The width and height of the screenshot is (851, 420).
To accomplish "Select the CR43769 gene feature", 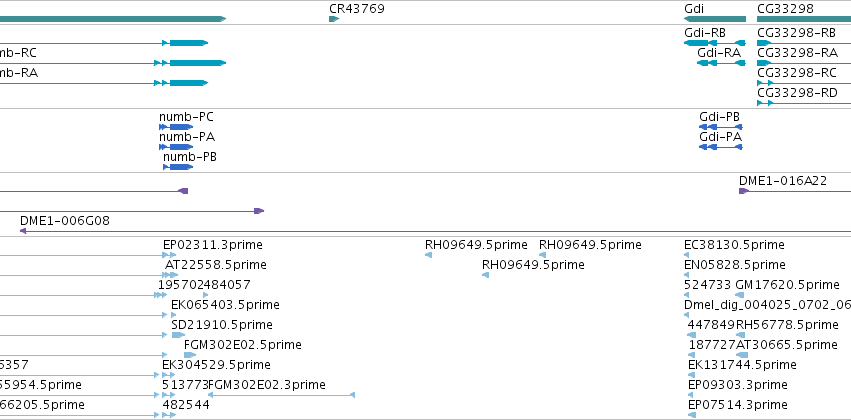I will click(334, 19).
